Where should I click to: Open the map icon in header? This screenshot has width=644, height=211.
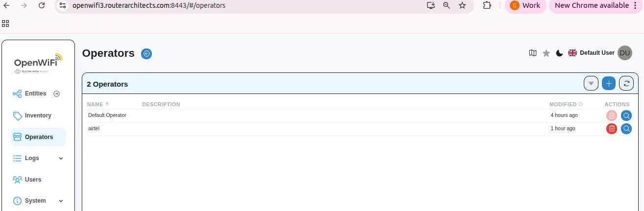[x=533, y=53]
